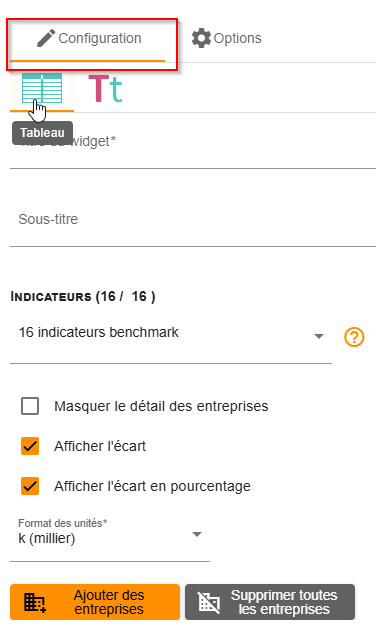Click building icon on Ajouter des entreprises

click(35, 602)
